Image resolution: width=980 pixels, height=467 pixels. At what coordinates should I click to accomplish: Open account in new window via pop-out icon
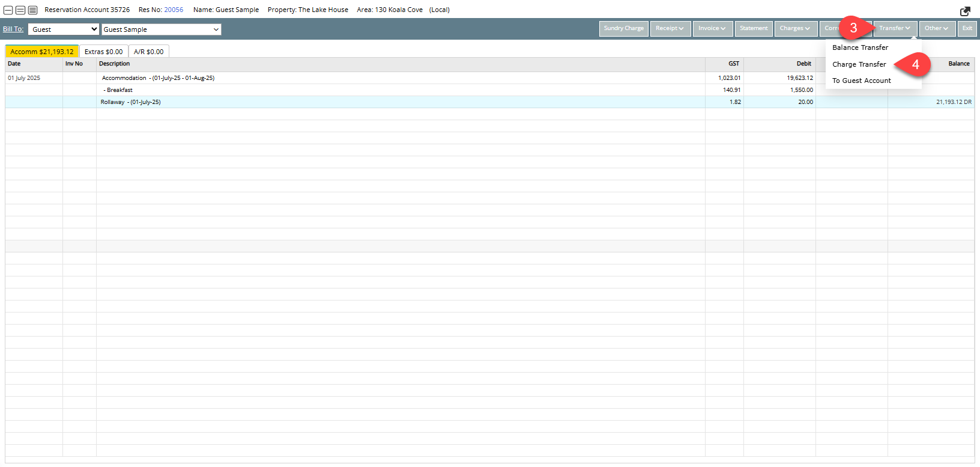(965, 11)
